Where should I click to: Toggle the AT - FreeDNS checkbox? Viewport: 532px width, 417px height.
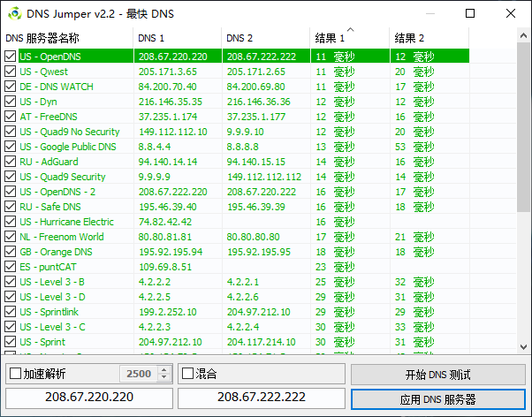click(11, 117)
